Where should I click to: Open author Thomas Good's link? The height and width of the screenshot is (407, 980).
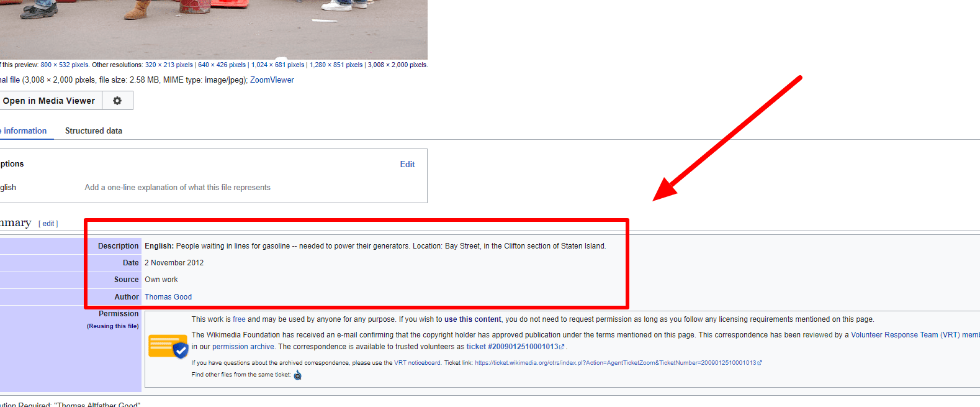coord(168,297)
